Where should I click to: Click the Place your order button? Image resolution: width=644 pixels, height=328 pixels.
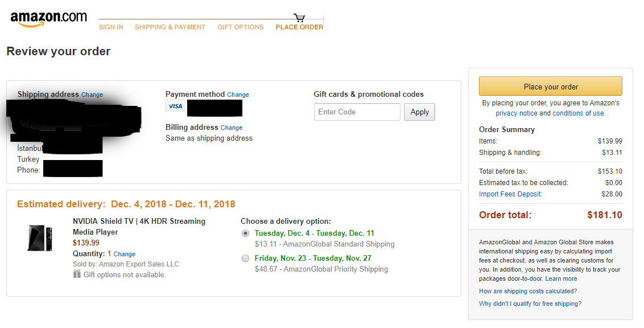pyautogui.click(x=550, y=87)
